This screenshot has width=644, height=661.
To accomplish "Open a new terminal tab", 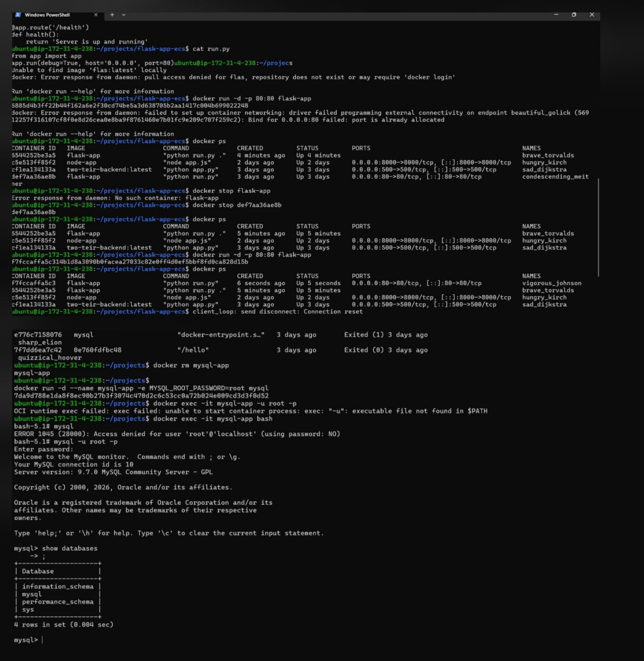I will [x=112, y=15].
